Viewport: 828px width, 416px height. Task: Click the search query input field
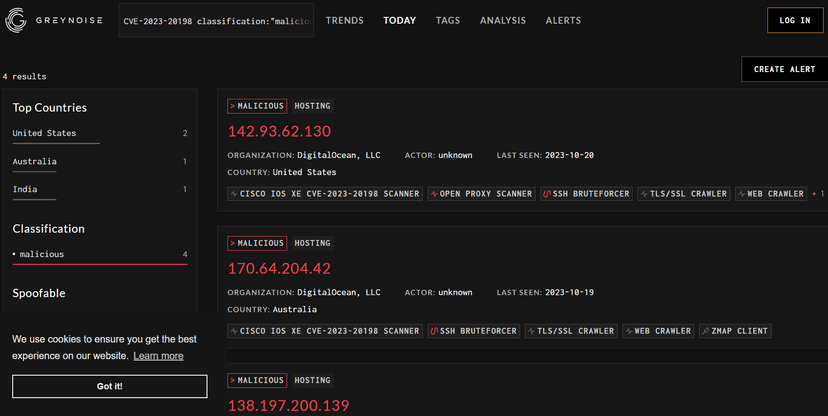coord(216,21)
